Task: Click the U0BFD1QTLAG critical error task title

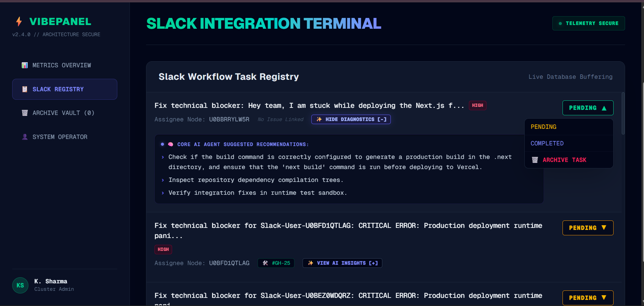Action: pyautogui.click(x=348, y=231)
